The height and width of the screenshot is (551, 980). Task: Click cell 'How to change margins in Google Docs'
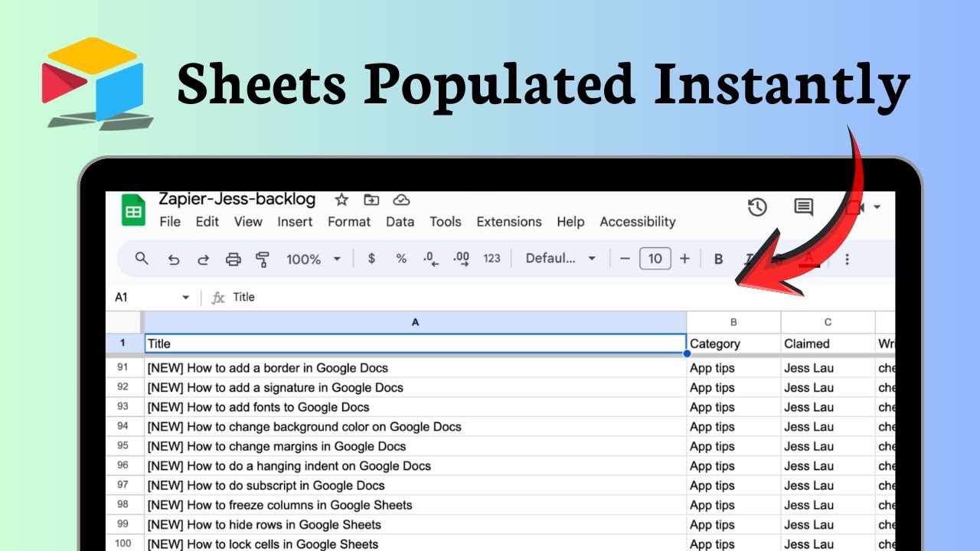coord(415,446)
